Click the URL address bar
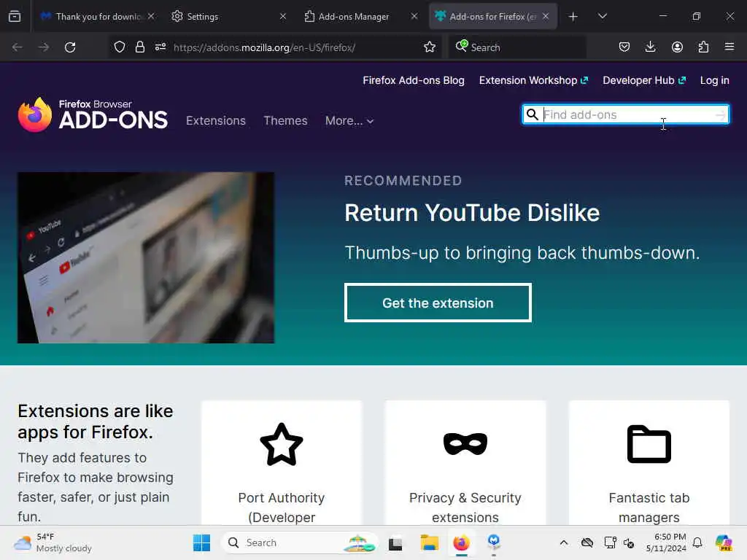Screen dimensions: 747x560 point(274,47)
